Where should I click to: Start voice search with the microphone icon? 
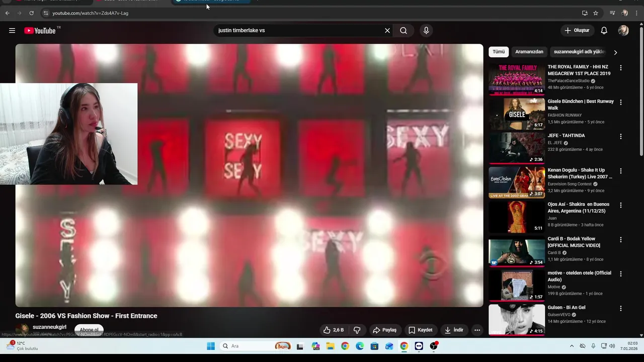click(x=426, y=31)
